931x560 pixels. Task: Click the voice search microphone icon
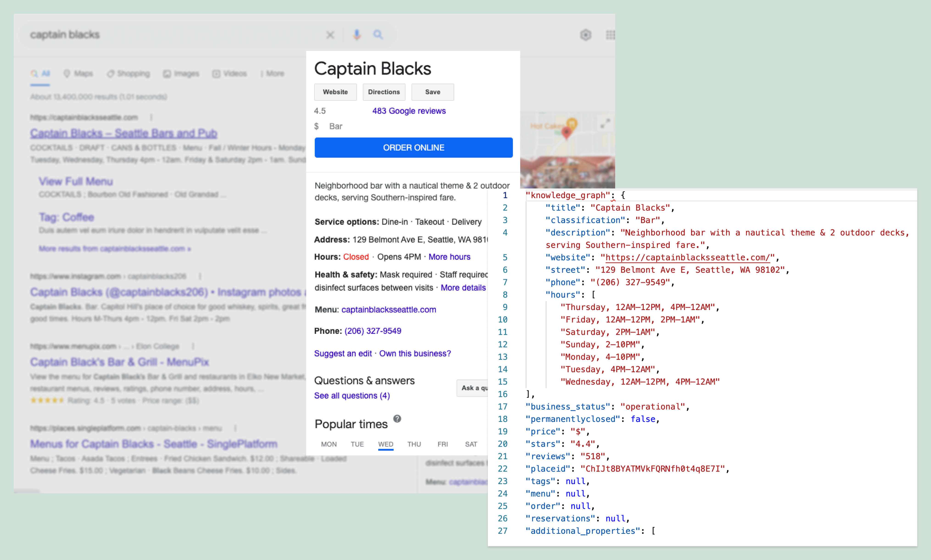(x=356, y=35)
